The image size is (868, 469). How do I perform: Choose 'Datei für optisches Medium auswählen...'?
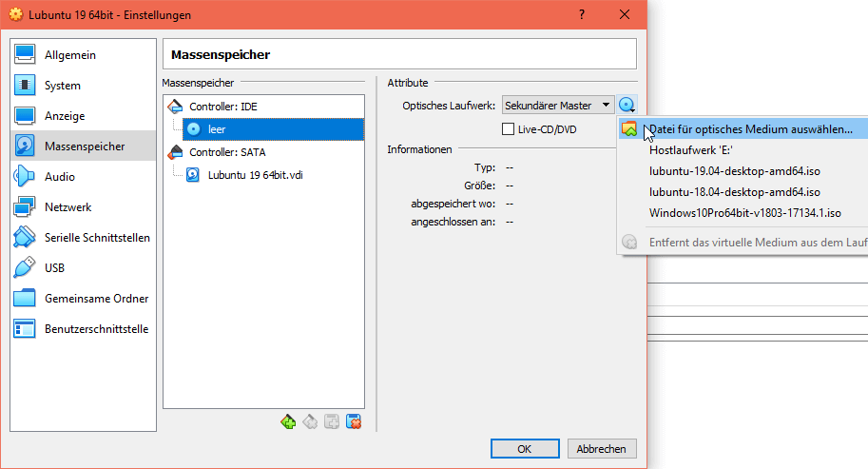pos(743,129)
